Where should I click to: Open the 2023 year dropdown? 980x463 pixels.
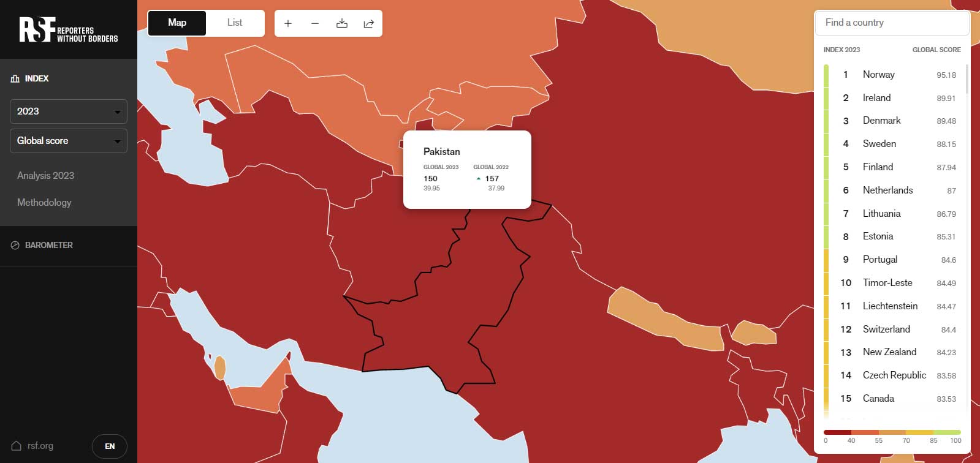(x=68, y=111)
